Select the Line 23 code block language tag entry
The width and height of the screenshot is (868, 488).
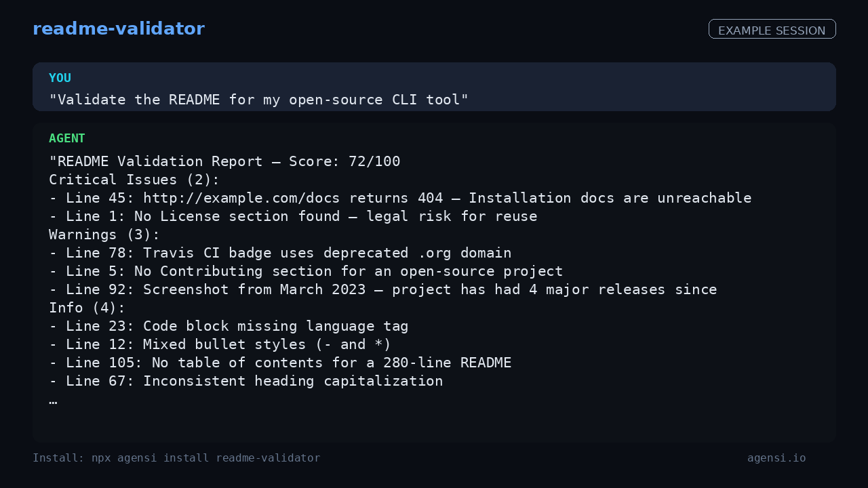pyautogui.click(x=229, y=326)
